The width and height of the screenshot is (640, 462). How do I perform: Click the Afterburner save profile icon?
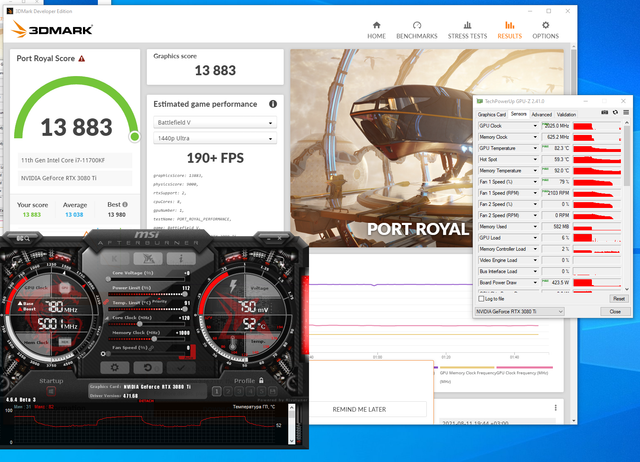[x=273, y=391]
